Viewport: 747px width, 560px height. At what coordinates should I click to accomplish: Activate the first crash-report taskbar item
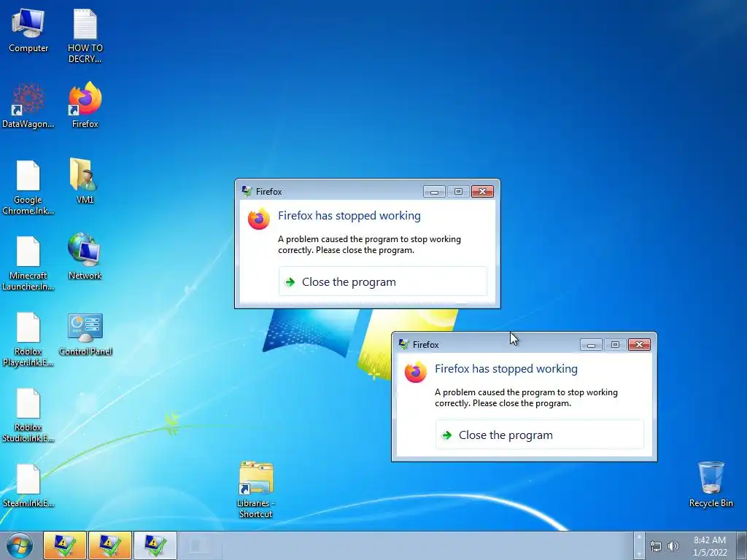(65, 545)
